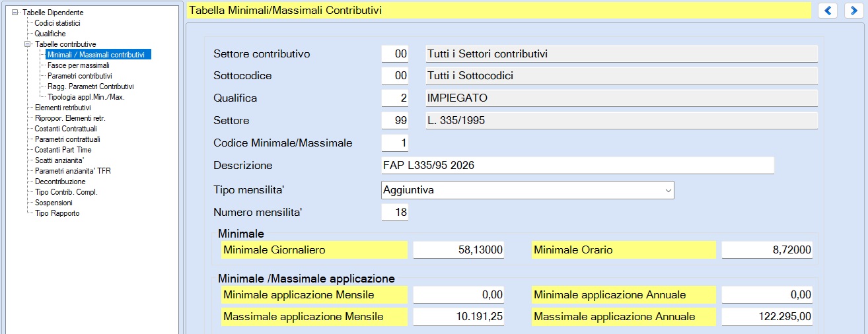Select Tipo Rapporto in the tree
Viewport: 868px width, 334px height.
click(57, 213)
